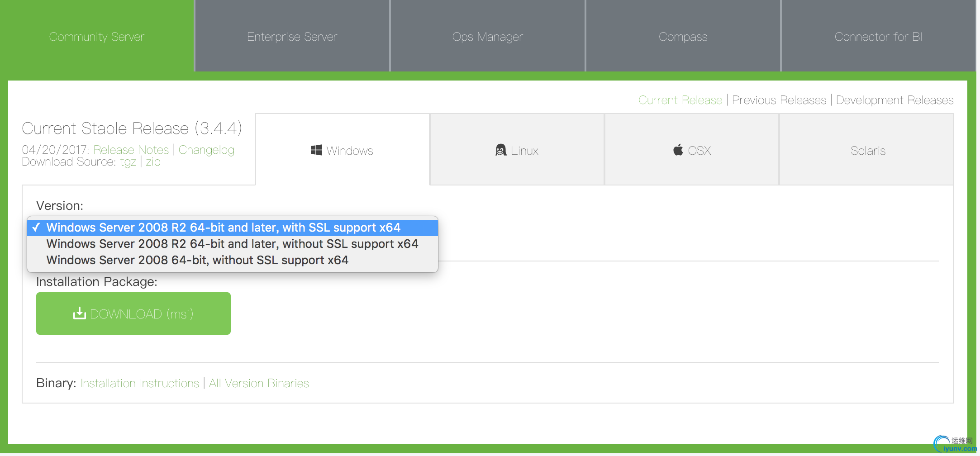Switch to the Linux platform tab label
Image resolution: width=980 pixels, height=456 pixels.
point(524,151)
